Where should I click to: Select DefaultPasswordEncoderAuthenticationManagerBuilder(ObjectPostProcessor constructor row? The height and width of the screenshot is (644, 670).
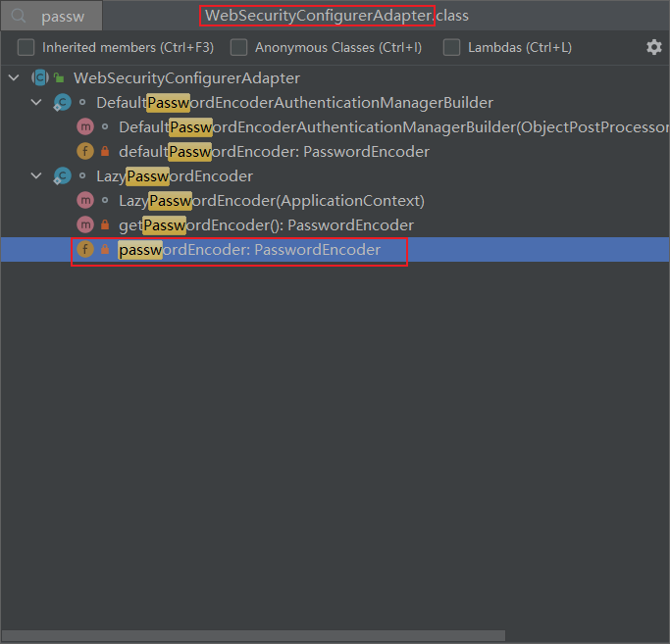point(335,126)
